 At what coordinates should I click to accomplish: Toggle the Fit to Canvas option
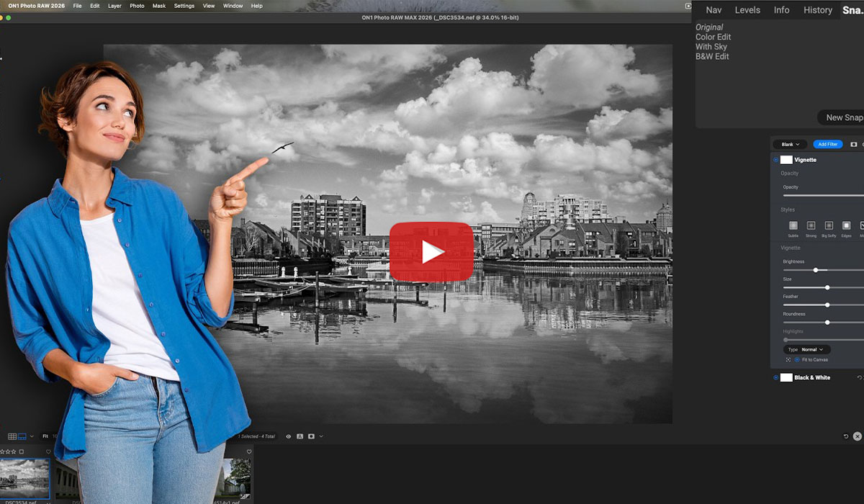click(x=797, y=359)
